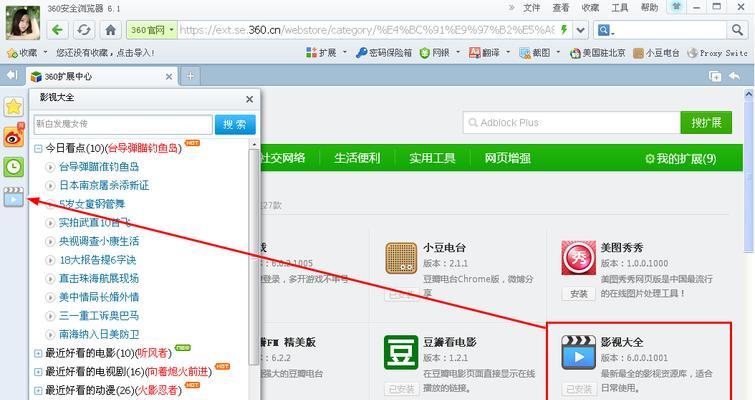Expand the 最近好看的电影(10) group
The height and width of the screenshot is (400, 755).
pyautogui.click(x=38, y=353)
